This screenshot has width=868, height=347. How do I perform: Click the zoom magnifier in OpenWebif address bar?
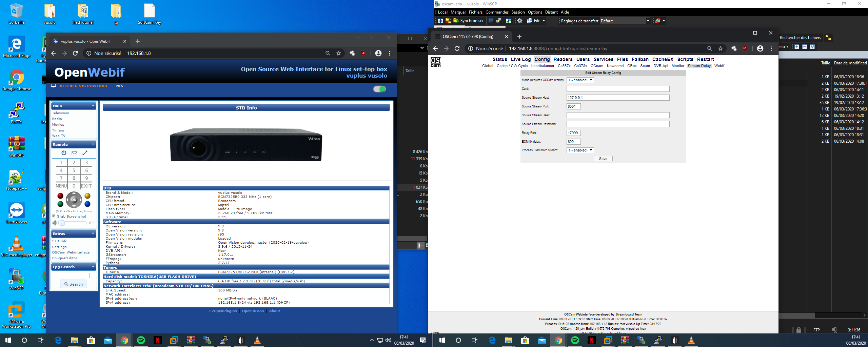(328, 53)
